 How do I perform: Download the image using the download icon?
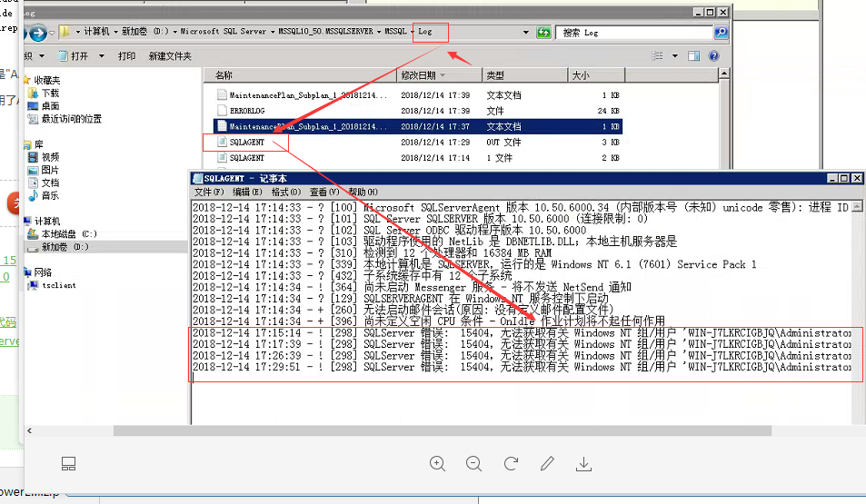583,464
